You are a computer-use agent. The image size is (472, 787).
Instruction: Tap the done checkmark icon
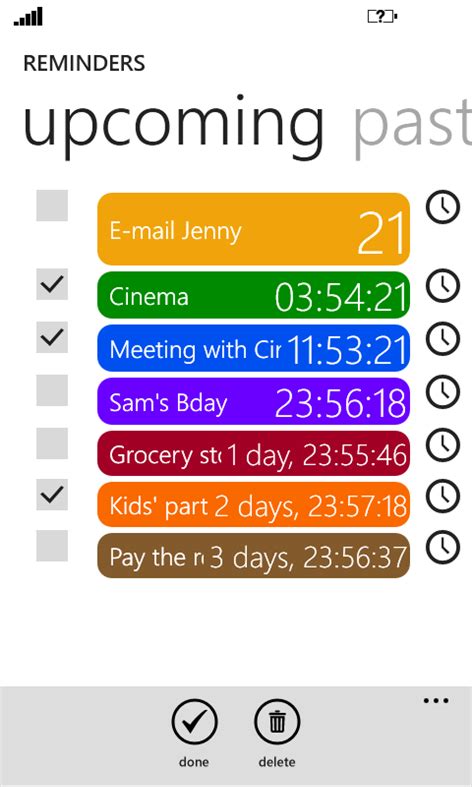click(x=194, y=722)
